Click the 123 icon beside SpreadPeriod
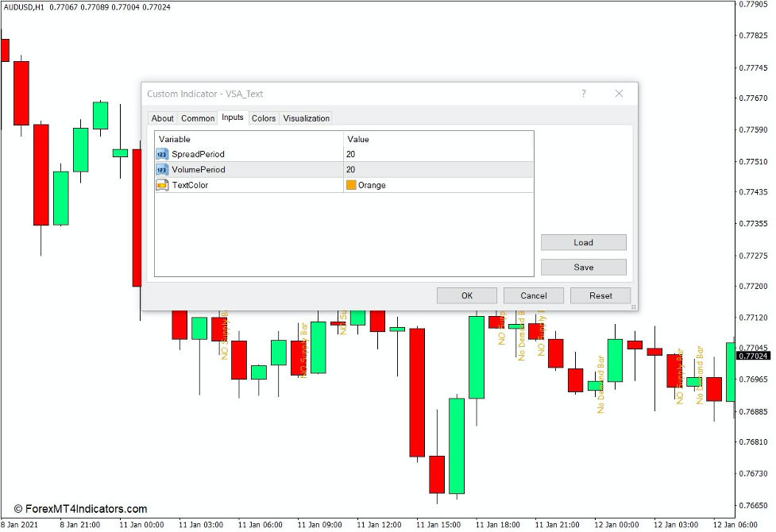The width and height of the screenshot is (776, 532). click(162, 154)
